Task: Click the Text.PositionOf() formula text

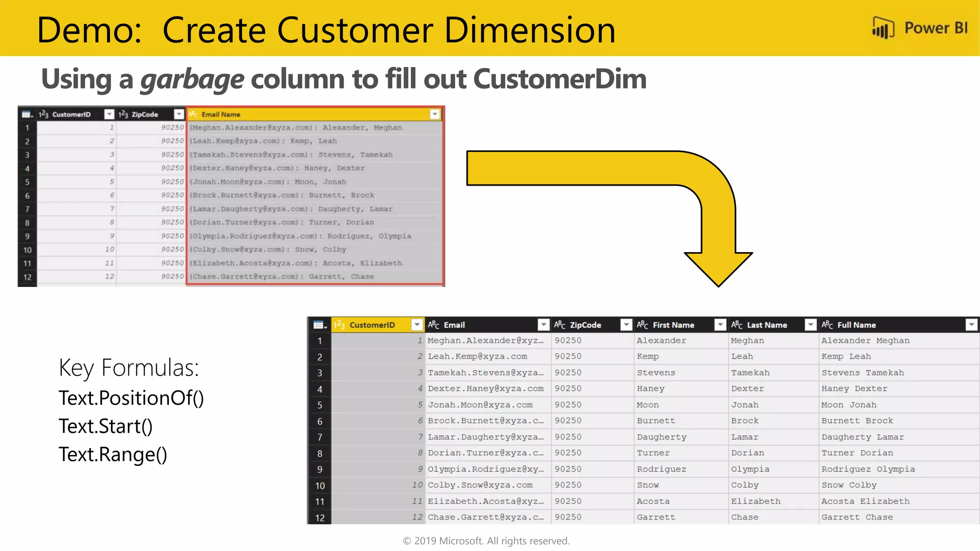Action: 131,398
